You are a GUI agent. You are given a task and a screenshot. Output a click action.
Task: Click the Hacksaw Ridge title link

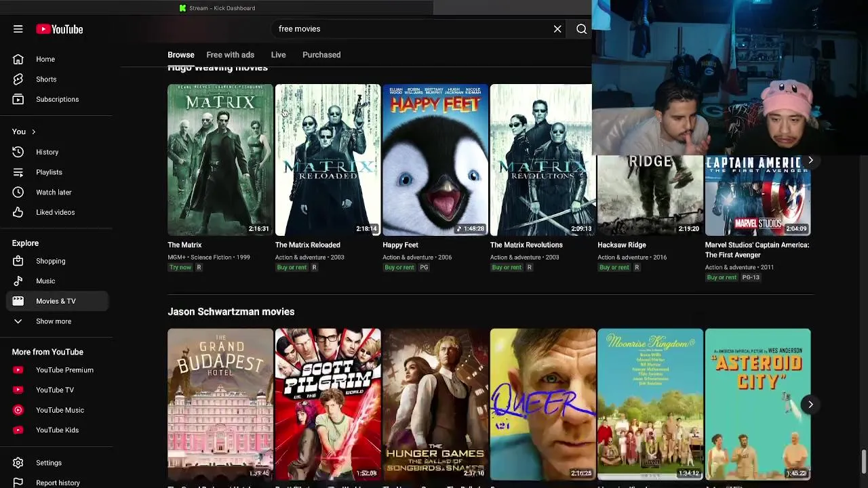pyautogui.click(x=622, y=245)
